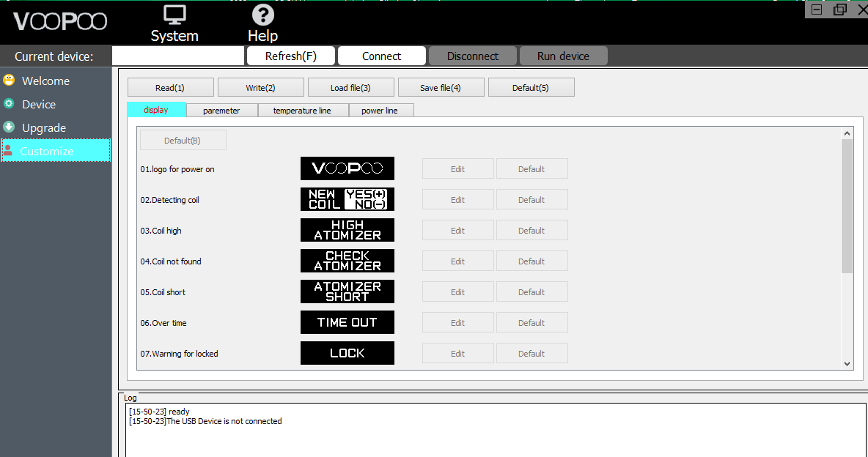Click the Welcome smiley icon
Viewport: 868px width, 457px height.
tap(9, 81)
